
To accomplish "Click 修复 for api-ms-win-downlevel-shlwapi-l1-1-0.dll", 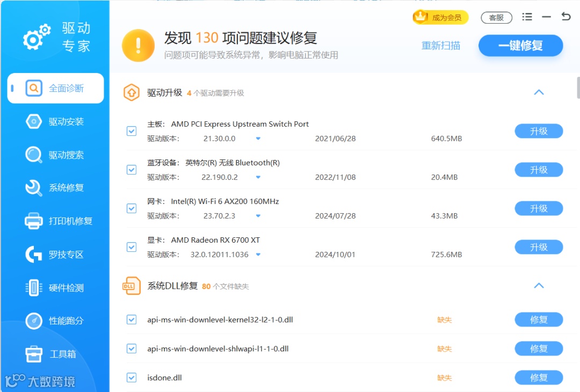I will point(539,349).
